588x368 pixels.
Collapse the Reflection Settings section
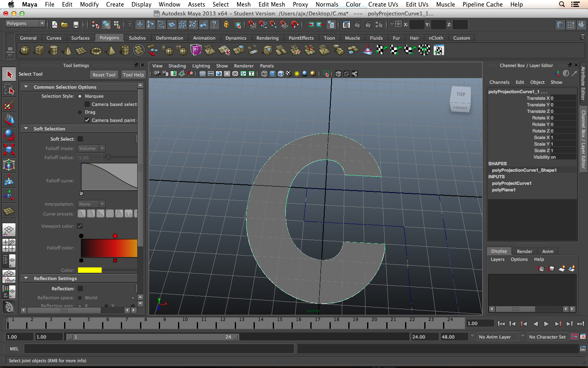[x=26, y=278]
